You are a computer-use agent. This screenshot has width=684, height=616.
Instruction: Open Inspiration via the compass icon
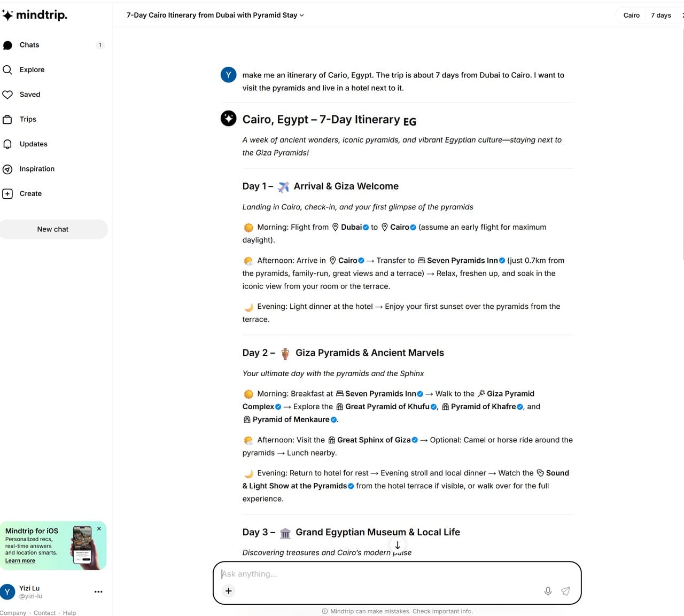pos(7,169)
